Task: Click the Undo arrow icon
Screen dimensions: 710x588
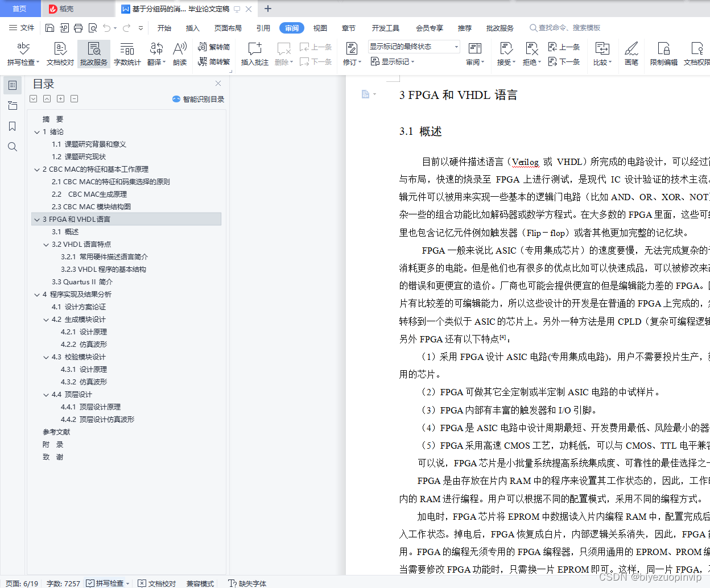Action: [107, 28]
